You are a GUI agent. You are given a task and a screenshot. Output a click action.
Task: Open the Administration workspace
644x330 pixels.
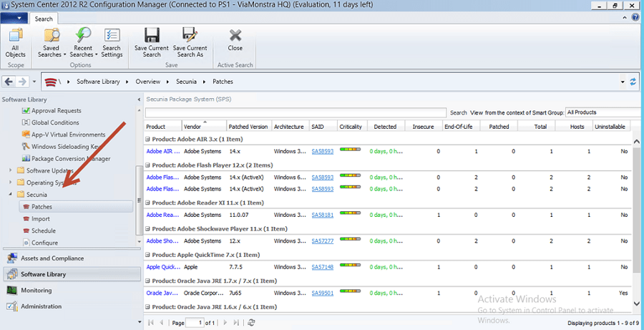[41, 306]
